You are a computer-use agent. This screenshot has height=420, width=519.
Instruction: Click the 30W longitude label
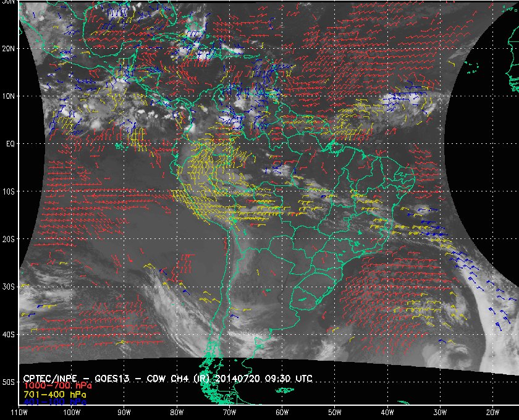440,413
